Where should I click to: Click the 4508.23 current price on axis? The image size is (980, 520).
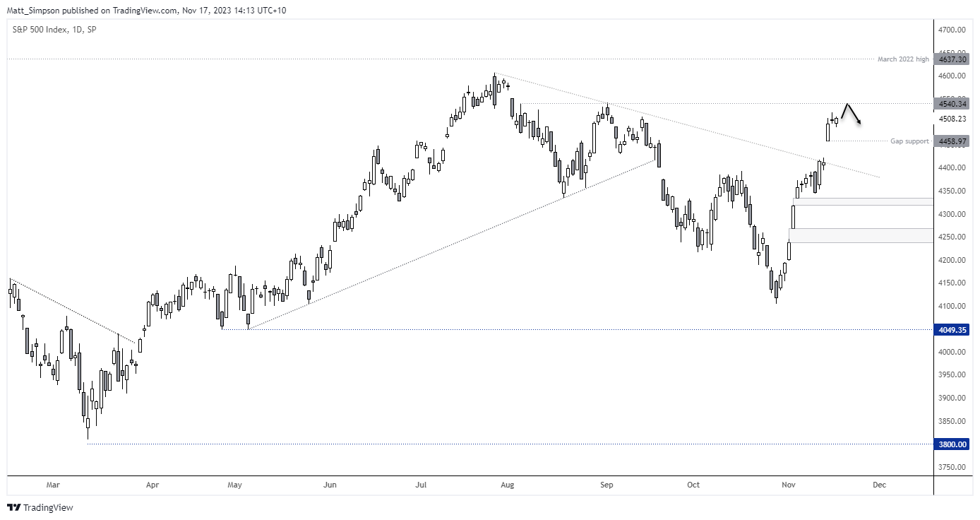[x=952, y=119]
